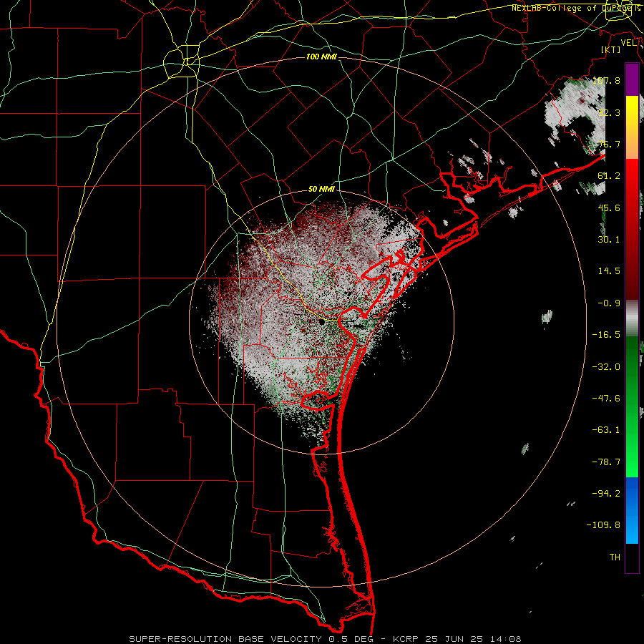Click the -109.8 velocity scale value
The image size is (644, 644).
point(603,525)
